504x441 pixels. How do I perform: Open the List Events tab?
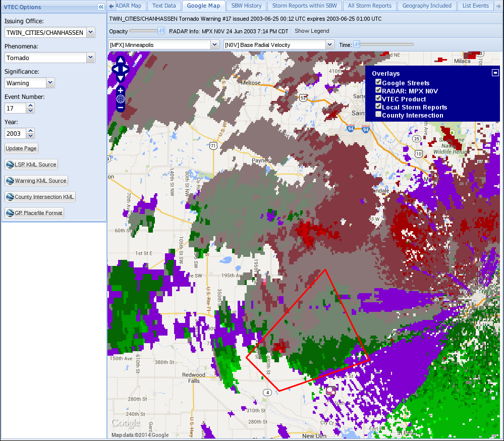(475, 6)
